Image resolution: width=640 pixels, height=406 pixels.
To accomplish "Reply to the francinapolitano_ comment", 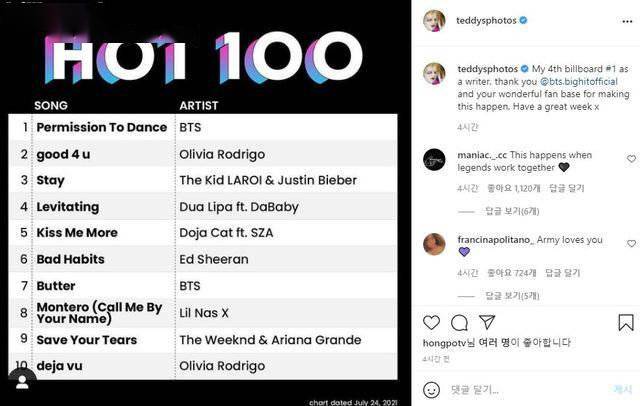I will (562, 273).
